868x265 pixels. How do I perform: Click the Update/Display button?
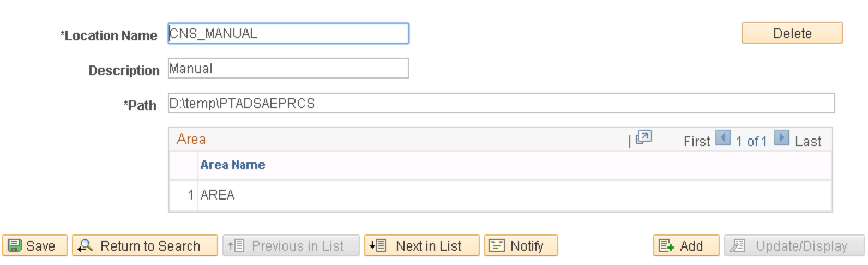pyautogui.click(x=794, y=245)
